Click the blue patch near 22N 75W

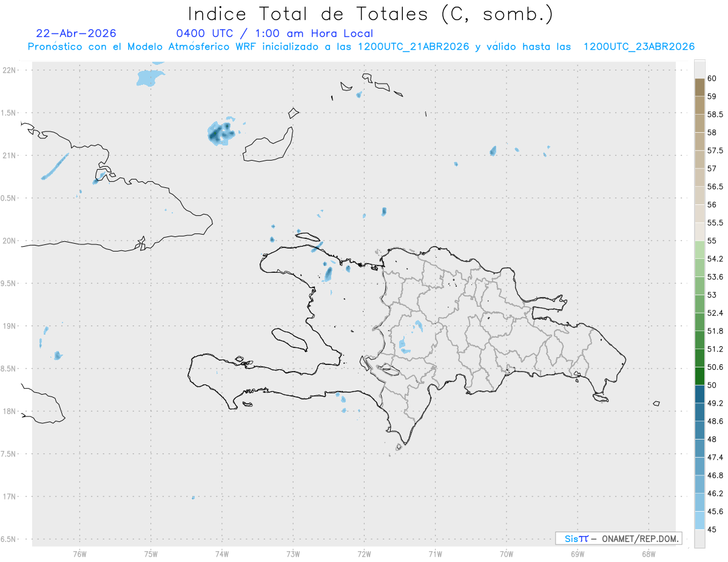150,77
